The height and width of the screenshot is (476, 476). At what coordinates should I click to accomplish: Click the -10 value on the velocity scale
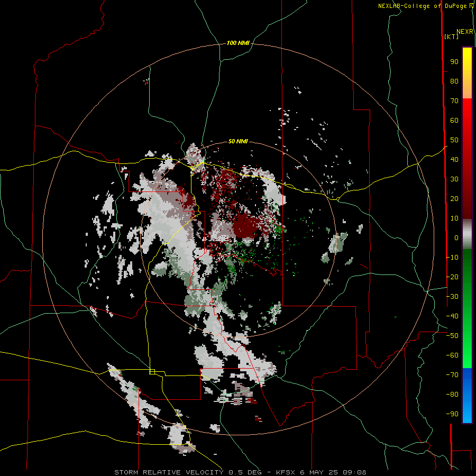(452, 258)
